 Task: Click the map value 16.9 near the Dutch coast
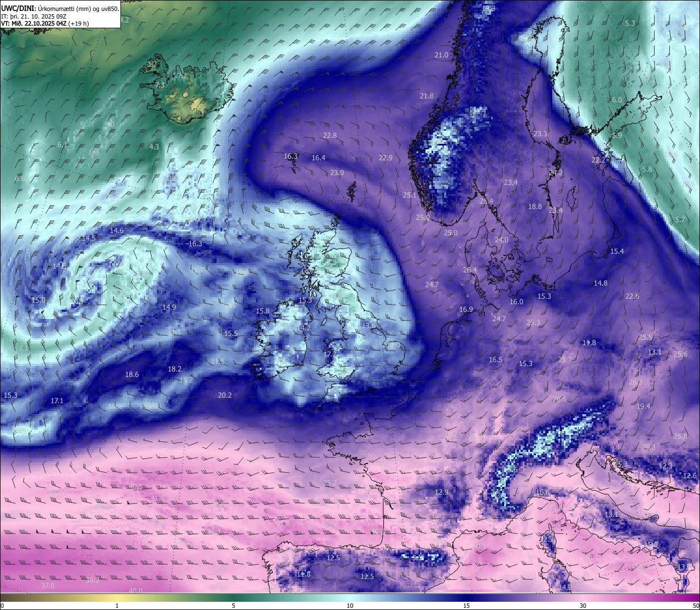pyautogui.click(x=466, y=309)
